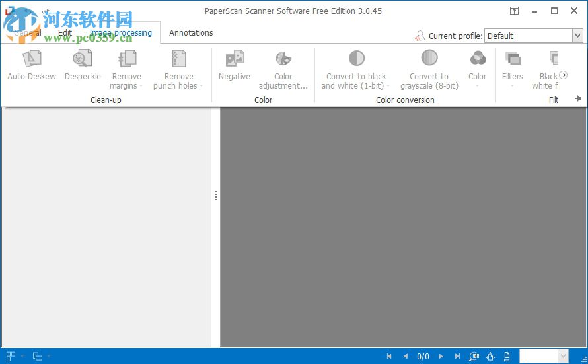588x364 pixels.
Task: Expand the Color dropdown arrow
Action: [x=478, y=86]
